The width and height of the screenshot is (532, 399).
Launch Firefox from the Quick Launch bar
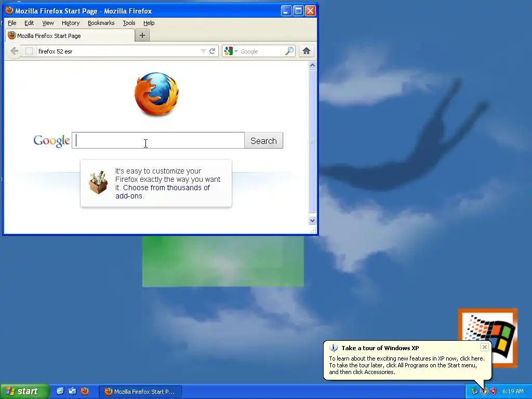pos(85,391)
